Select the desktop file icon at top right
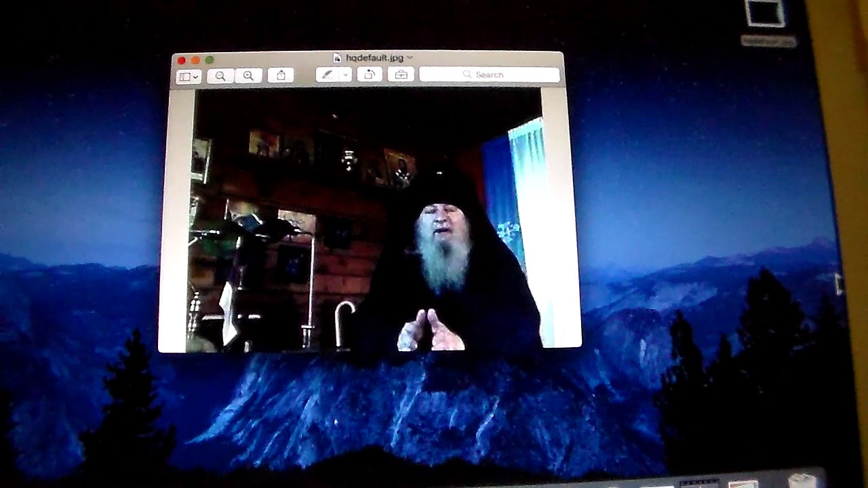This screenshot has height=488, width=868. (x=766, y=14)
